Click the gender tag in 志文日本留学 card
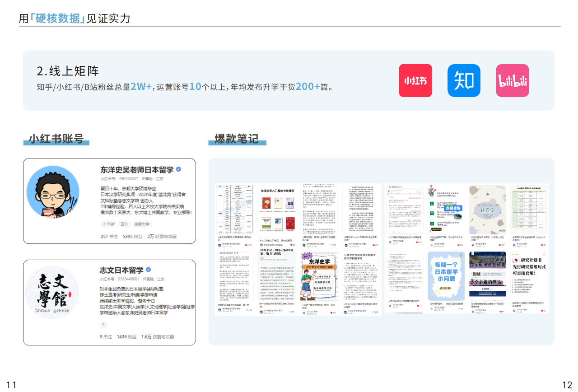578x392 pixels. tap(103, 324)
